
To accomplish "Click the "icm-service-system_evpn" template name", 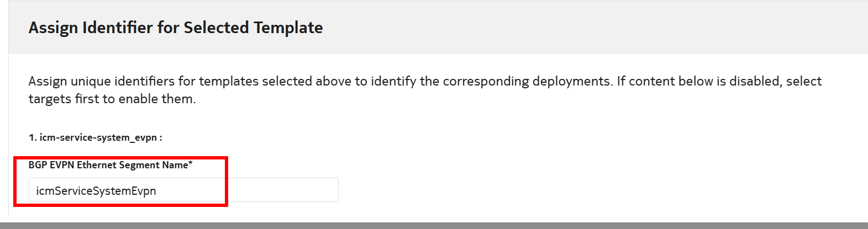I will (x=98, y=137).
